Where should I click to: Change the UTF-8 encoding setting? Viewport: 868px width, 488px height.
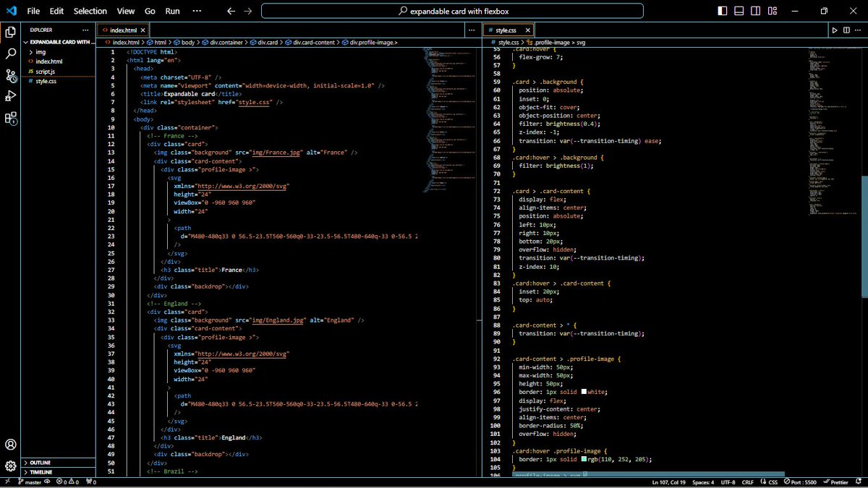[727, 482]
